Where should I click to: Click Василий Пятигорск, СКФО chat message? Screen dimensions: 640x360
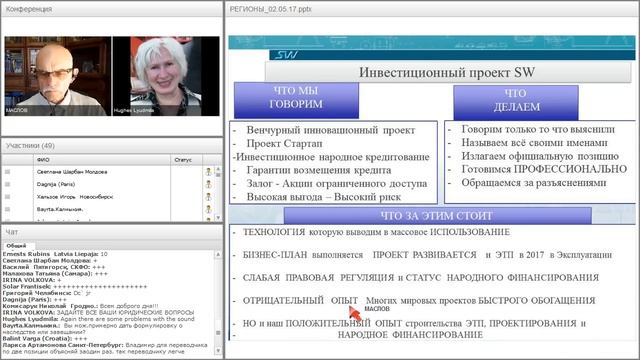[x=54, y=267]
